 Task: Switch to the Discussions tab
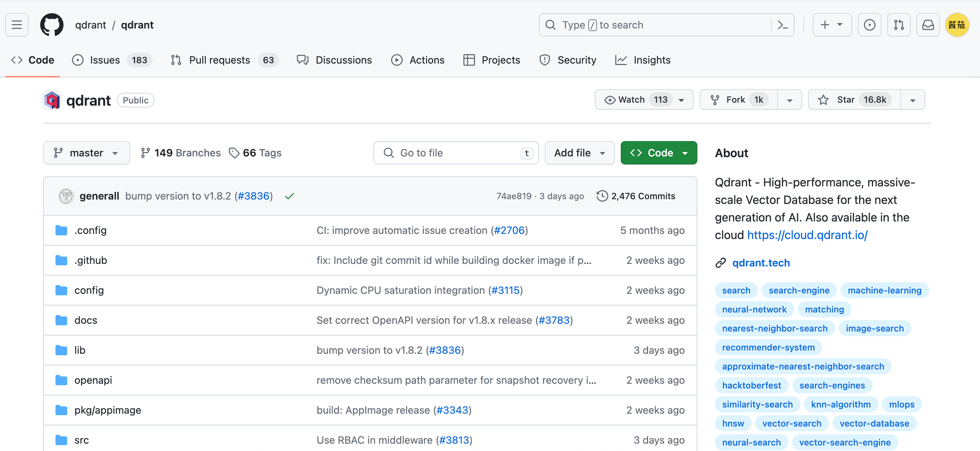334,60
